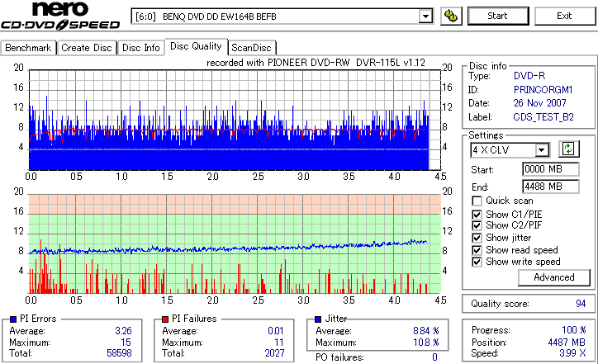The width and height of the screenshot is (598, 364).
Task: Click Jitter average 8.84 %
Action: tap(426, 331)
